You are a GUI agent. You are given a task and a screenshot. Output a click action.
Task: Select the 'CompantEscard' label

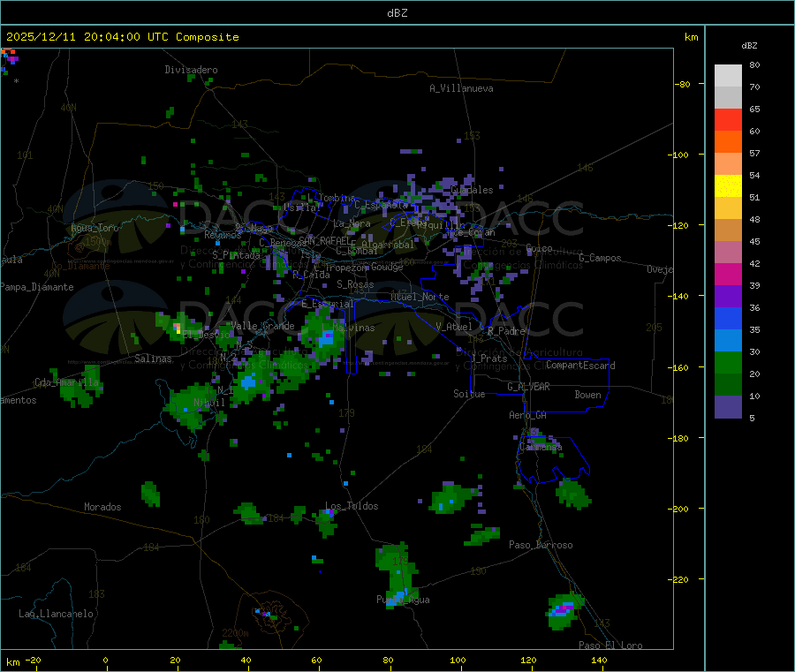(580, 366)
